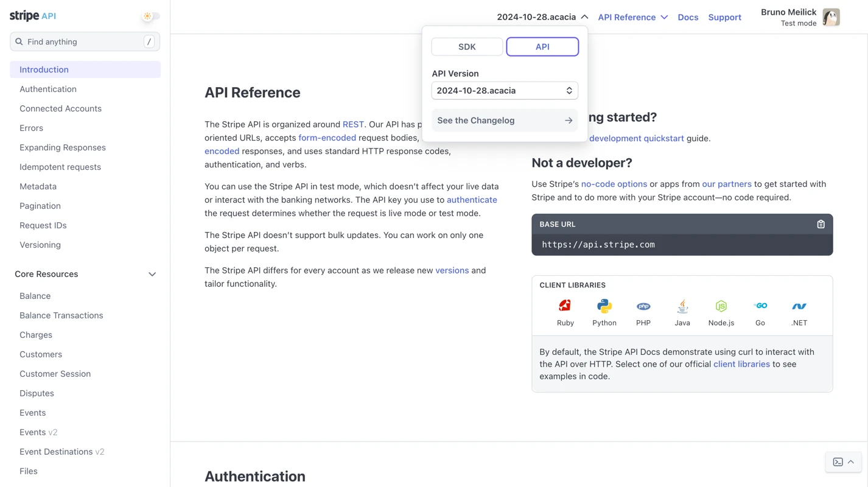This screenshot has height=487, width=868.
Task: Go to Authentication in the sidebar
Action: [48, 89]
